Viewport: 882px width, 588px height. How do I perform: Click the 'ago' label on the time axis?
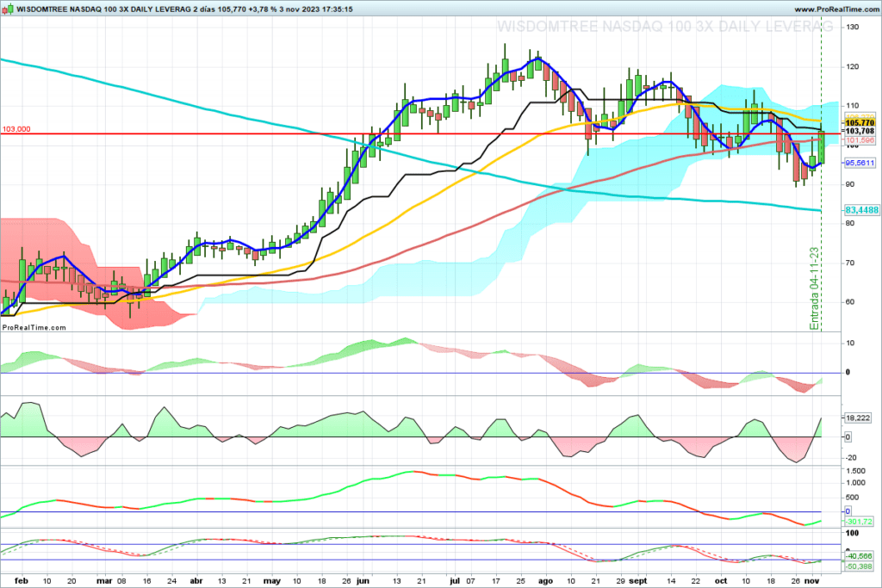tap(545, 581)
